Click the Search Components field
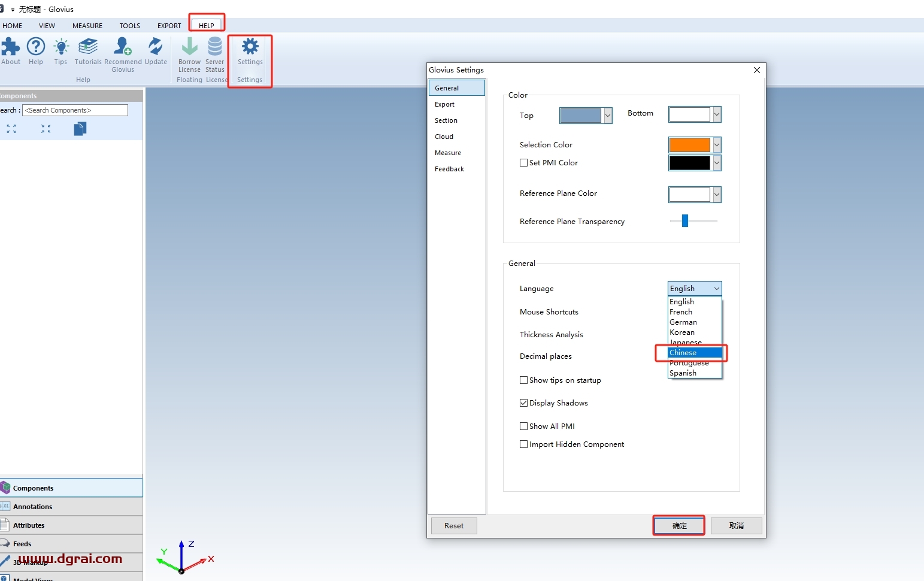 75,110
